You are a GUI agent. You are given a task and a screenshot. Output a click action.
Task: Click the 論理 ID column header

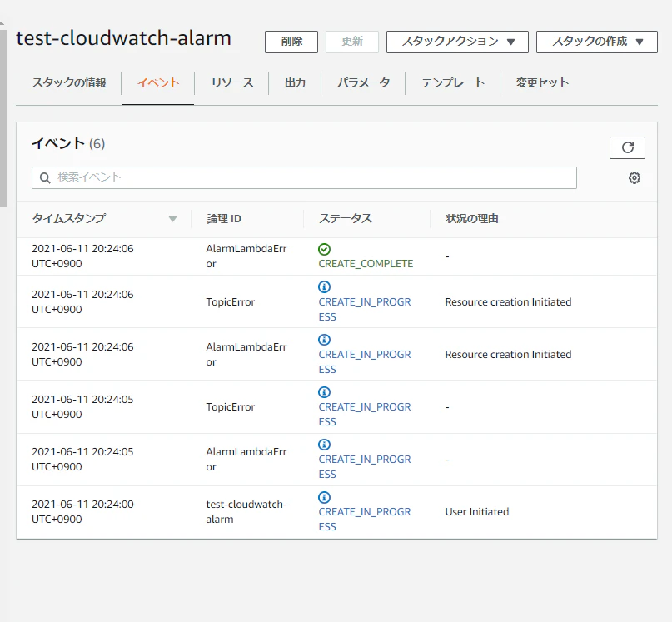(224, 219)
